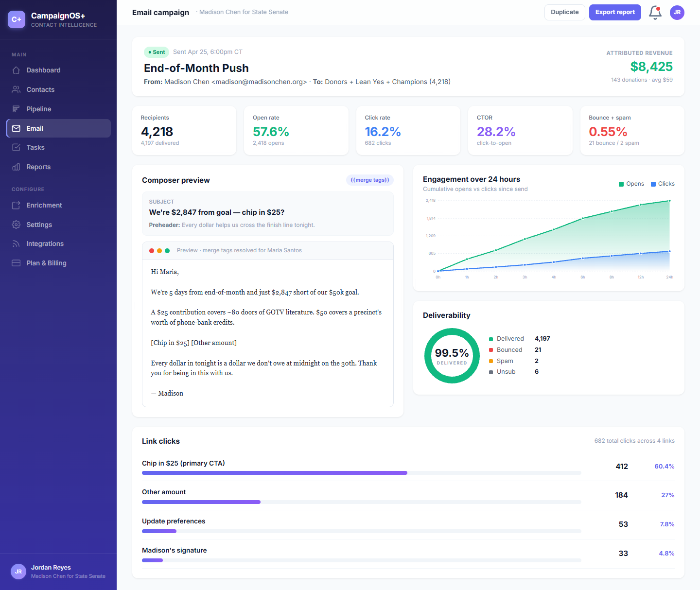Click the Plan & Billing card icon

pos(16,263)
